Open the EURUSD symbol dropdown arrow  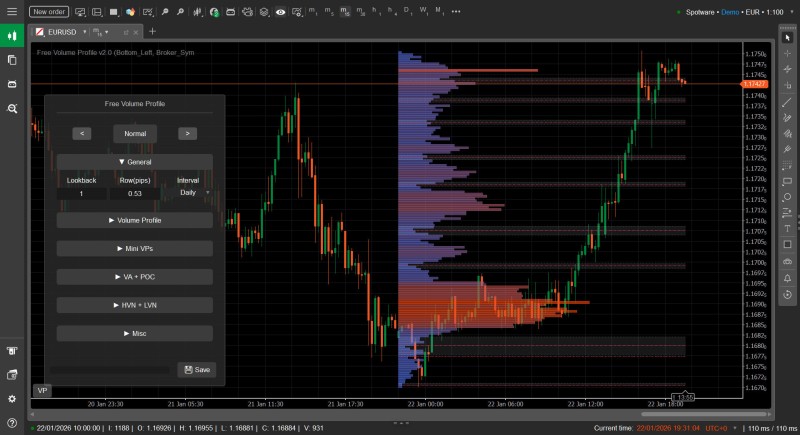[85, 32]
